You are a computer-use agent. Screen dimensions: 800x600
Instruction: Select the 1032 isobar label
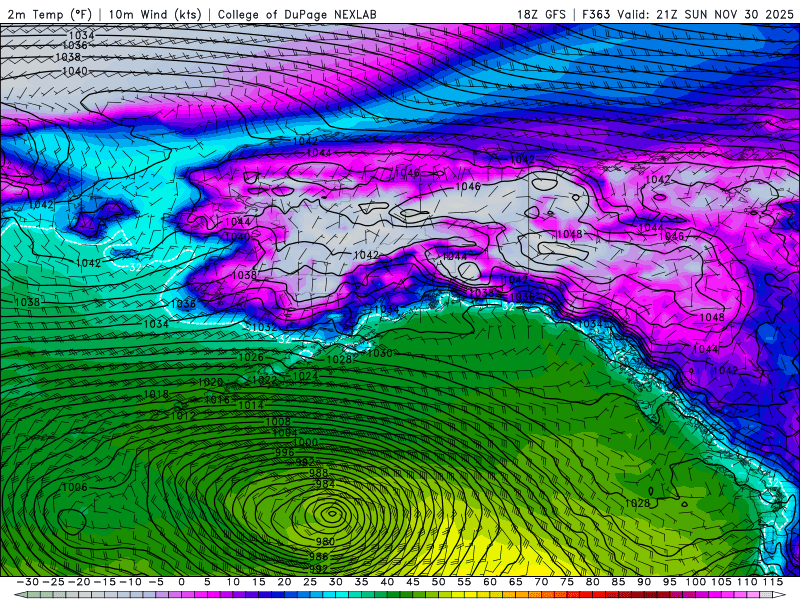[x=265, y=327]
